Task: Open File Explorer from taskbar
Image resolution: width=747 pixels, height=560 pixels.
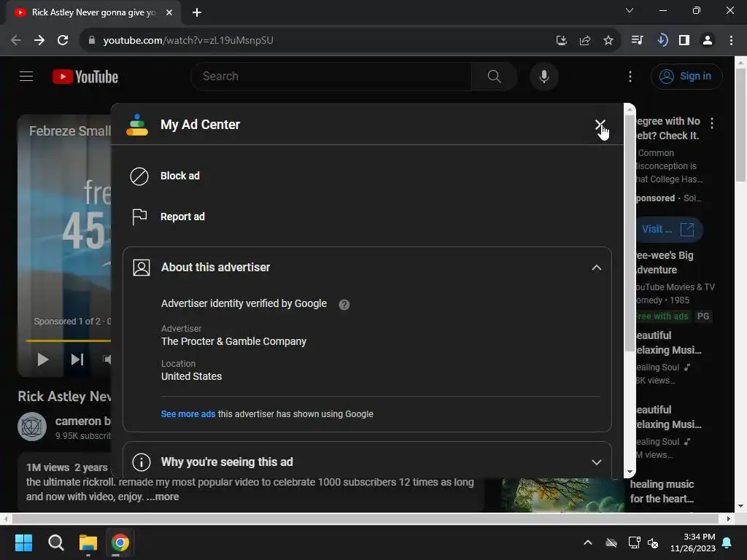Action: click(88, 542)
